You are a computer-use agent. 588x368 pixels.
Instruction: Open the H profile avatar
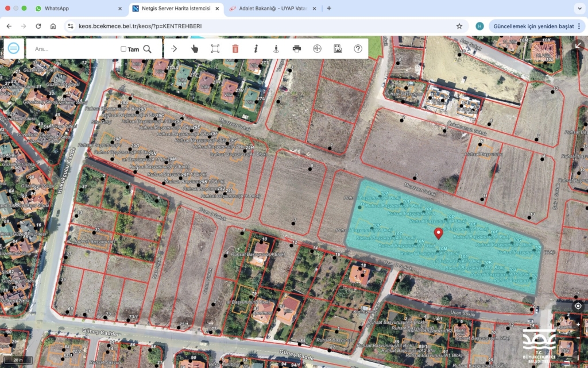click(479, 26)
